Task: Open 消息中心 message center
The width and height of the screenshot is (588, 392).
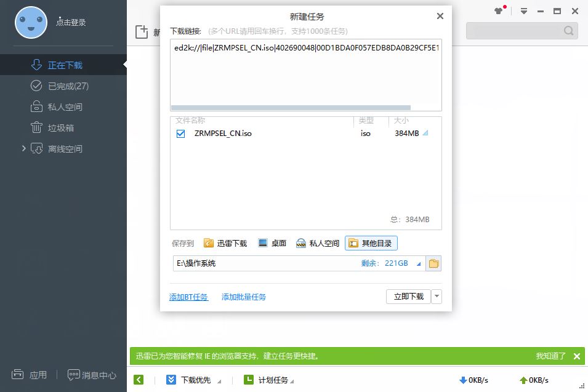Action: pyautogui.click(x=92, y=375)
